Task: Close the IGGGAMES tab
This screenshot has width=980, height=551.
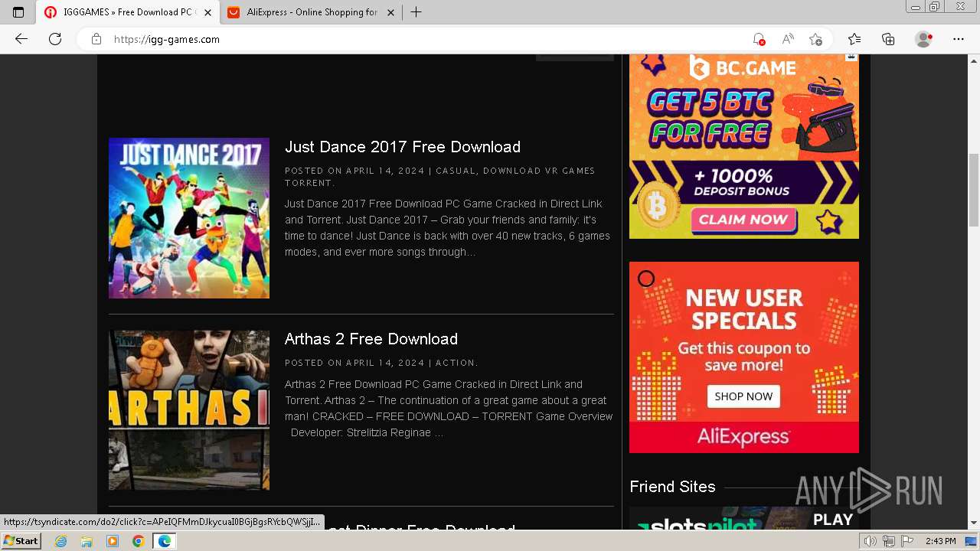Action: (x=207, y=12)
